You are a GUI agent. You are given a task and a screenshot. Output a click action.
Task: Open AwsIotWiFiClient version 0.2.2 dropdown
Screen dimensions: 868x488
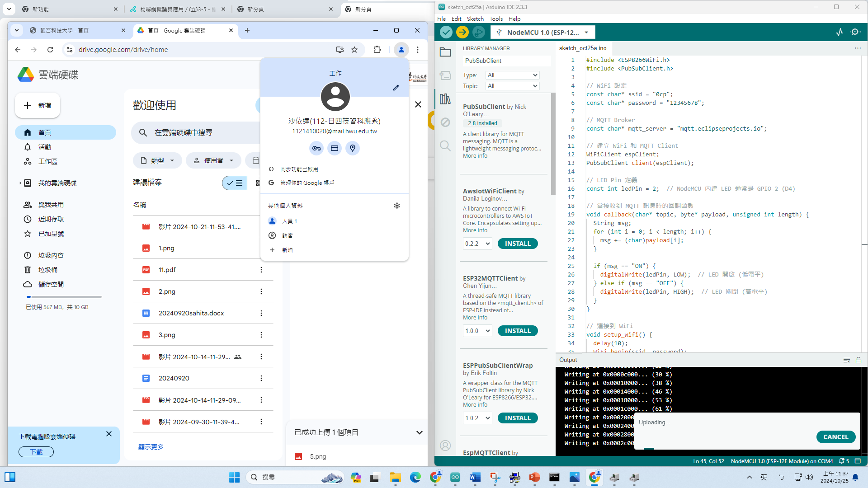pos(477,244)
